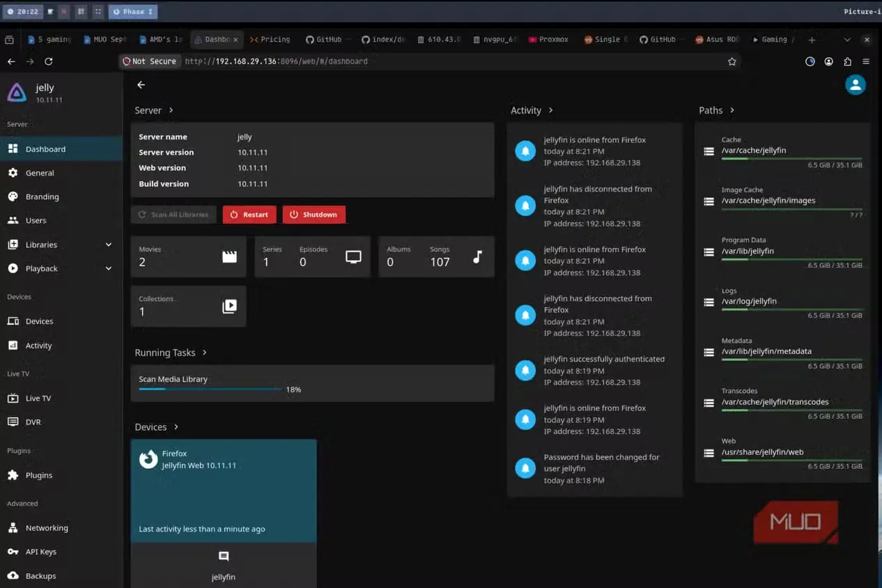Click the list icon beside the Cache path
Image resolution: width=882 pixels, height=588 pixels.
(709, 151)
